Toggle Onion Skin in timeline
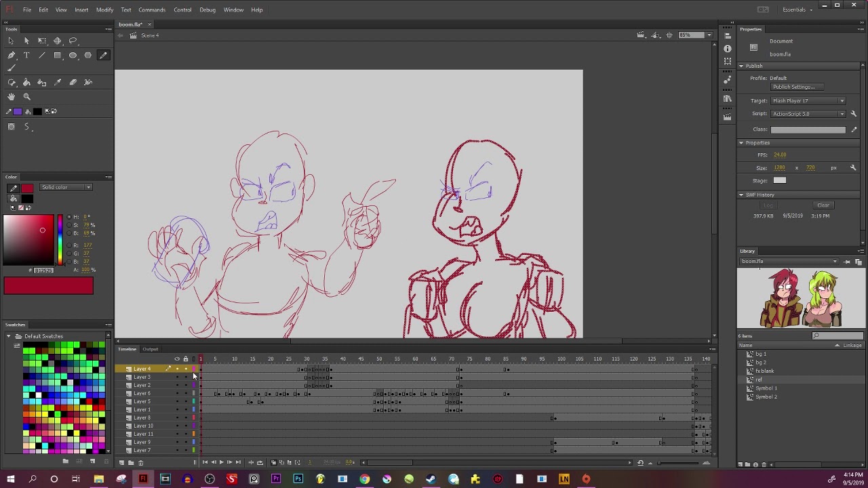This screenshot has height=488, width=868. 274,462
